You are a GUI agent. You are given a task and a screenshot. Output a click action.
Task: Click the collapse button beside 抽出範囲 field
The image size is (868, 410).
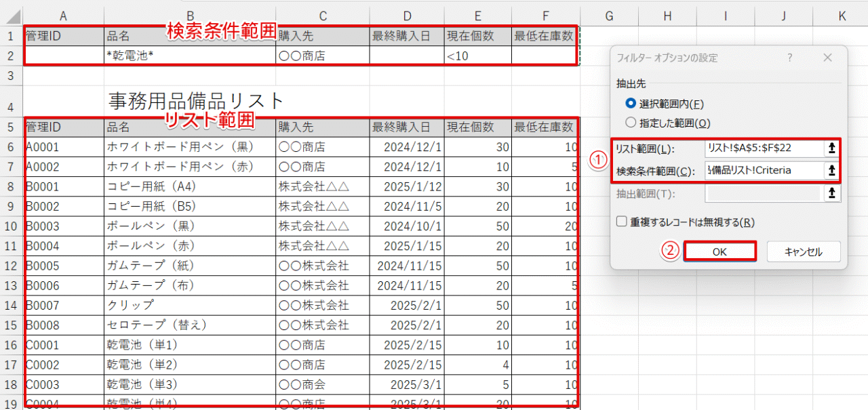(x=831, y=194)
